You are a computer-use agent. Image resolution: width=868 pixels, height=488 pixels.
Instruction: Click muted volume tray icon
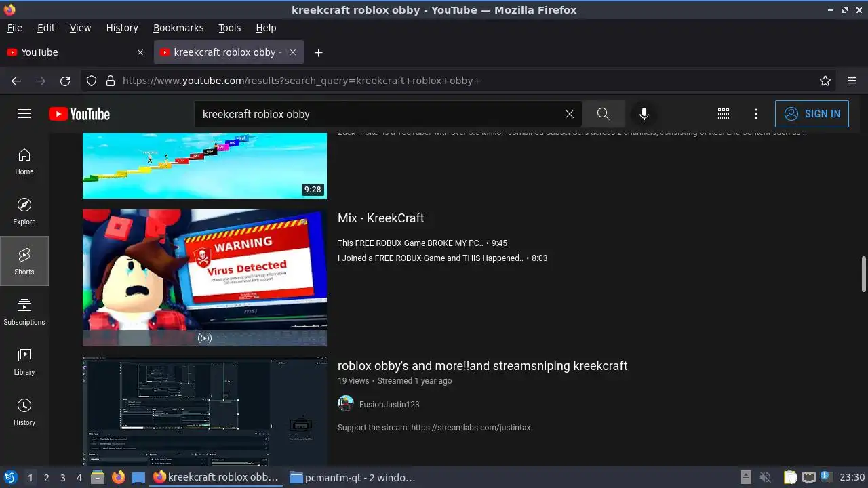pyautogui.click(x=765, y=477)
